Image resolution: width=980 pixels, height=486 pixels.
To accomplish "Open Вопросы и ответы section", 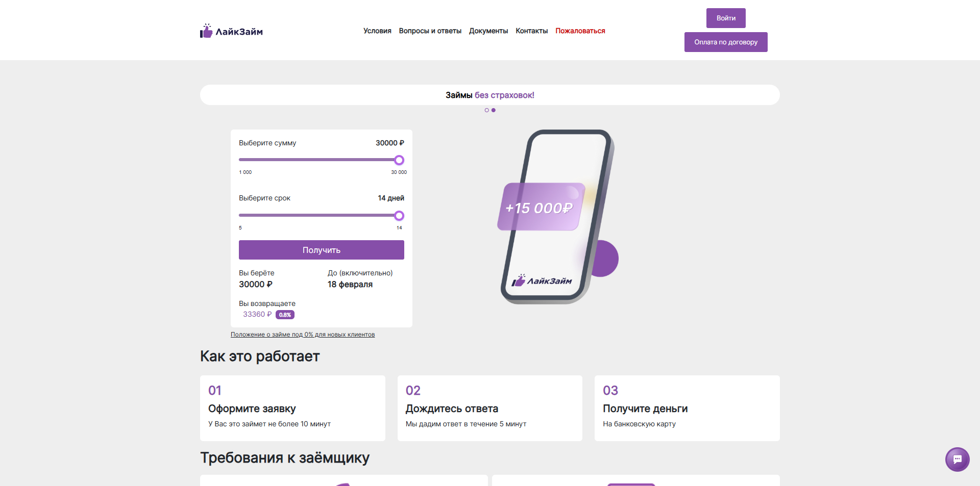I will pyautogui.click(x=430, y=31).
